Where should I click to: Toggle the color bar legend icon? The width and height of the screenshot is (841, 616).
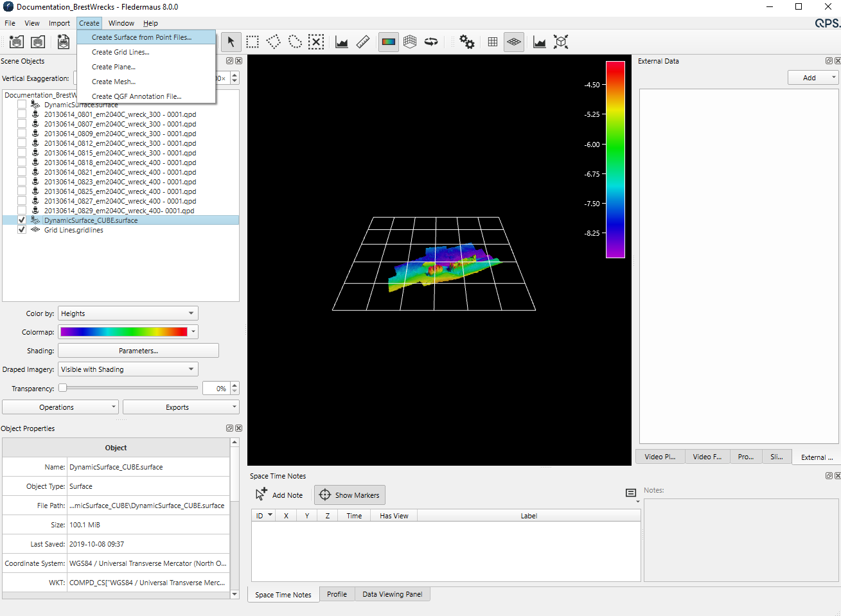389,42
